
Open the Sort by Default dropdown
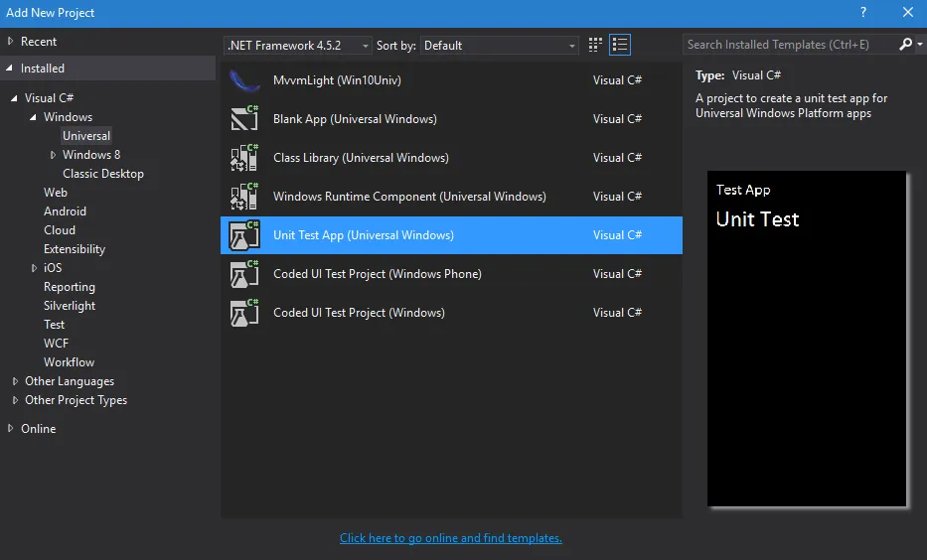point(500,46)
